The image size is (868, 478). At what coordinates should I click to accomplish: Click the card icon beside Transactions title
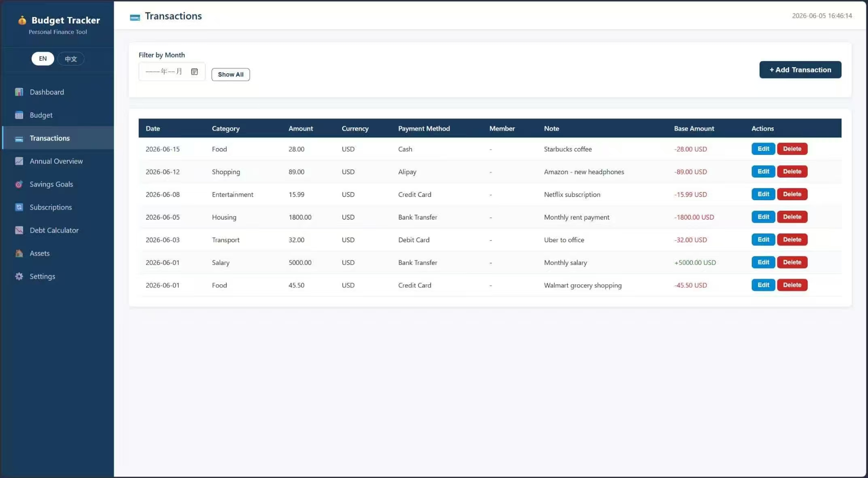135,17
